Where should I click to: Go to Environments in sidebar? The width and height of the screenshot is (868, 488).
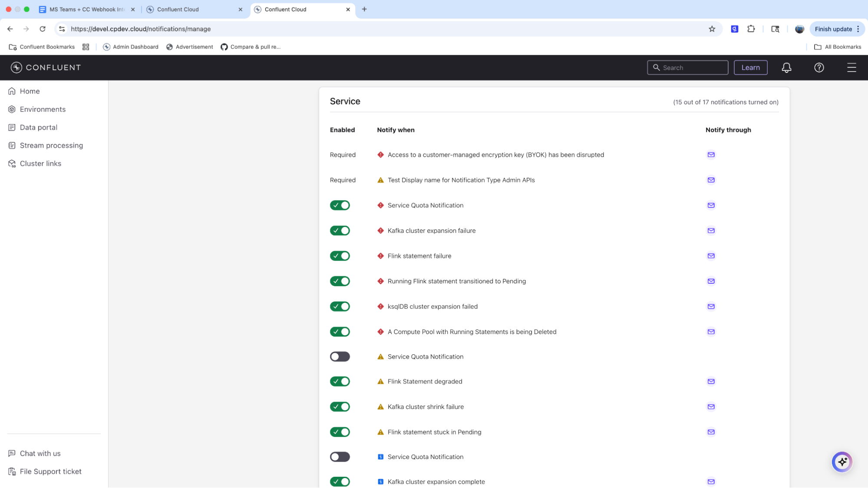[43, 109]
